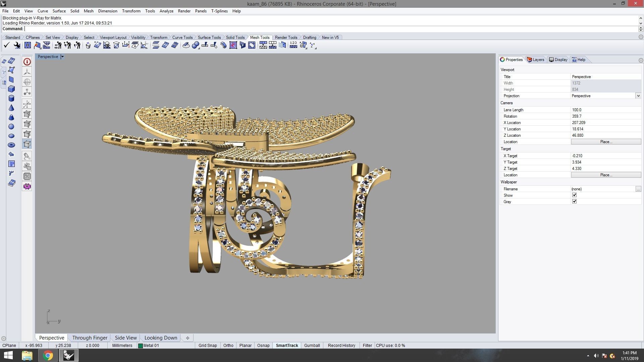The width and height of the screenshot is (644, 362).
Task: Select the 3D face corner-points icon
Action: click(x=11, y=70)
